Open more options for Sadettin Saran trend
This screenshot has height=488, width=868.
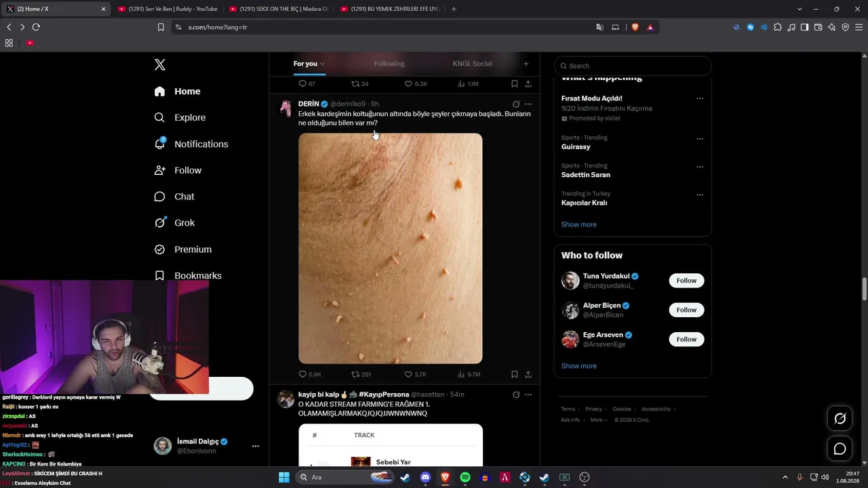pos(700,167)
